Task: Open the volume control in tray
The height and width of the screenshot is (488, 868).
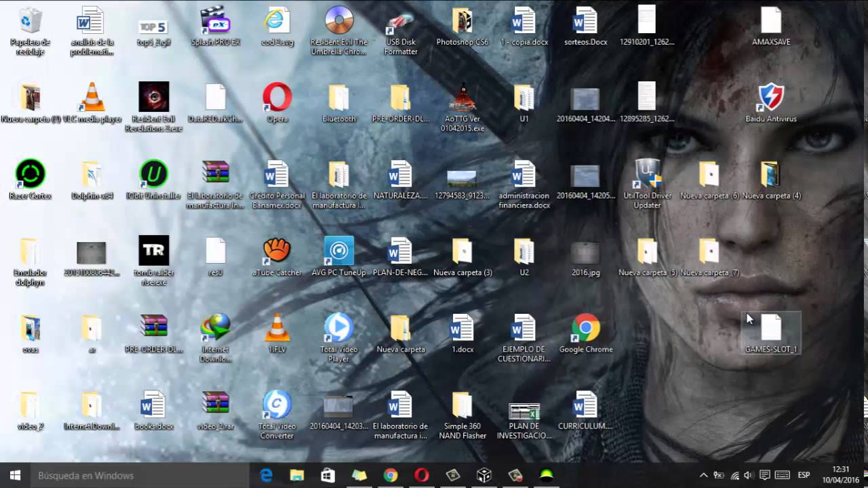Action: pyautogui.click(x=749, y=475)
